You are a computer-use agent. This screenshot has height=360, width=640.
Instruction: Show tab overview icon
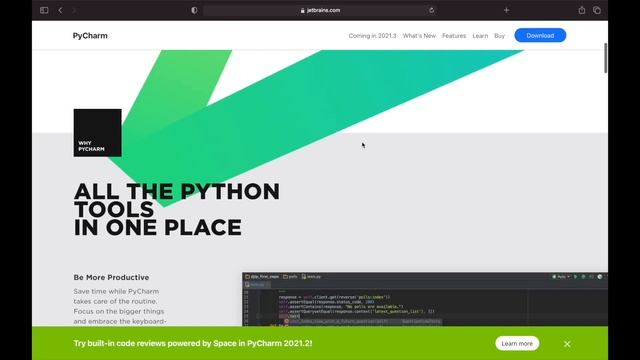coord(597,10)
